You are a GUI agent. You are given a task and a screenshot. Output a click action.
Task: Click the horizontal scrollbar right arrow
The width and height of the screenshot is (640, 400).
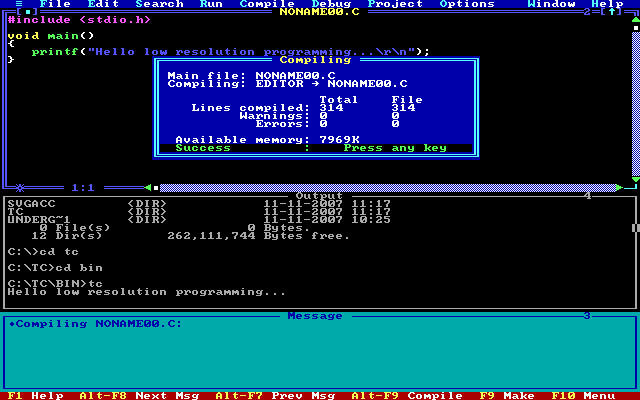pos(620,187)
